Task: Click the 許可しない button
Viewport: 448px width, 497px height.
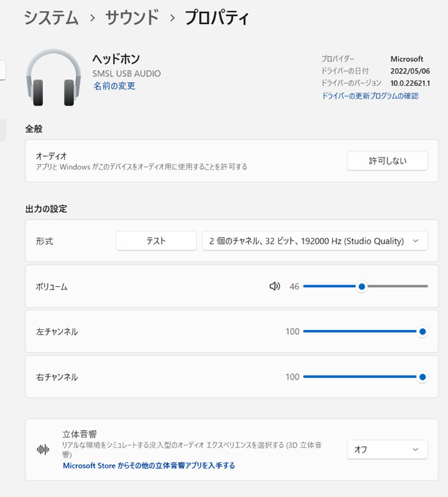Action: pos(387,161)
